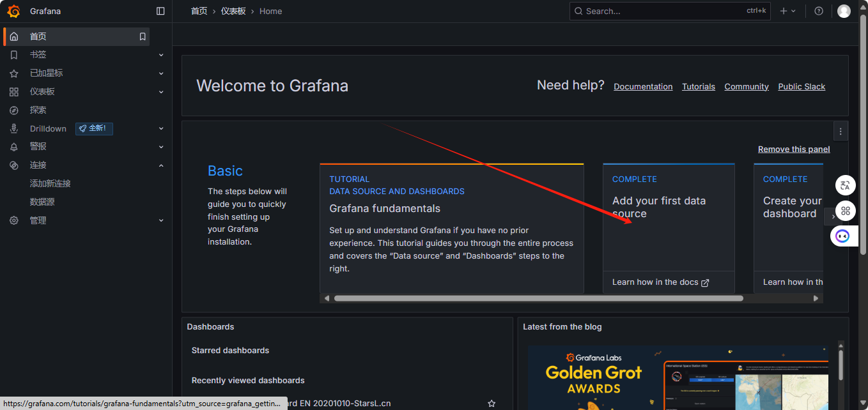Expand the 仪表板 section chevron

(x=161, y=92)
